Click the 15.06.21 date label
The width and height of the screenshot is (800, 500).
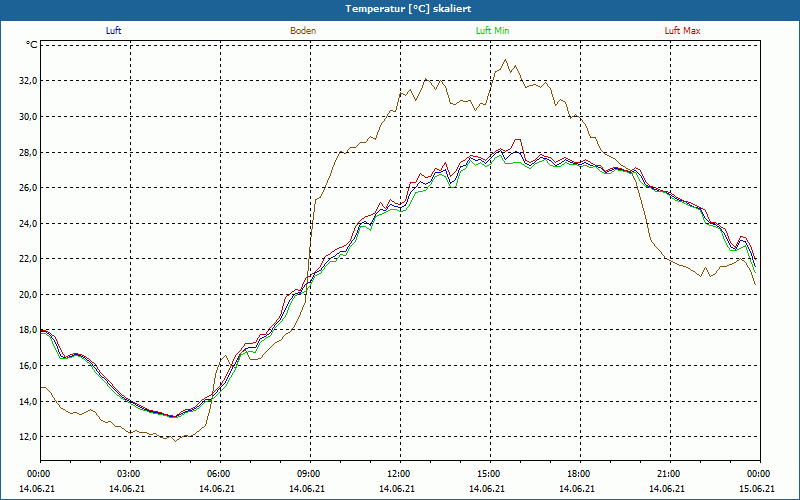[x=757, y=488]
